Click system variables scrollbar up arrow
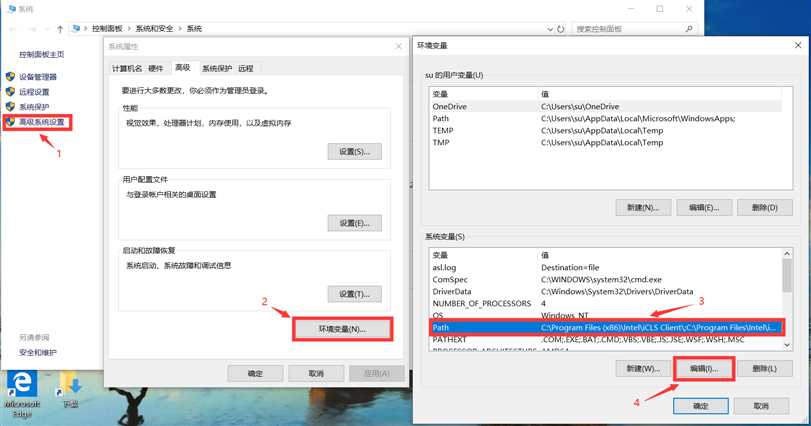This screenshot has width=811, height=426. pyautogui.click(x=787, y=253)
